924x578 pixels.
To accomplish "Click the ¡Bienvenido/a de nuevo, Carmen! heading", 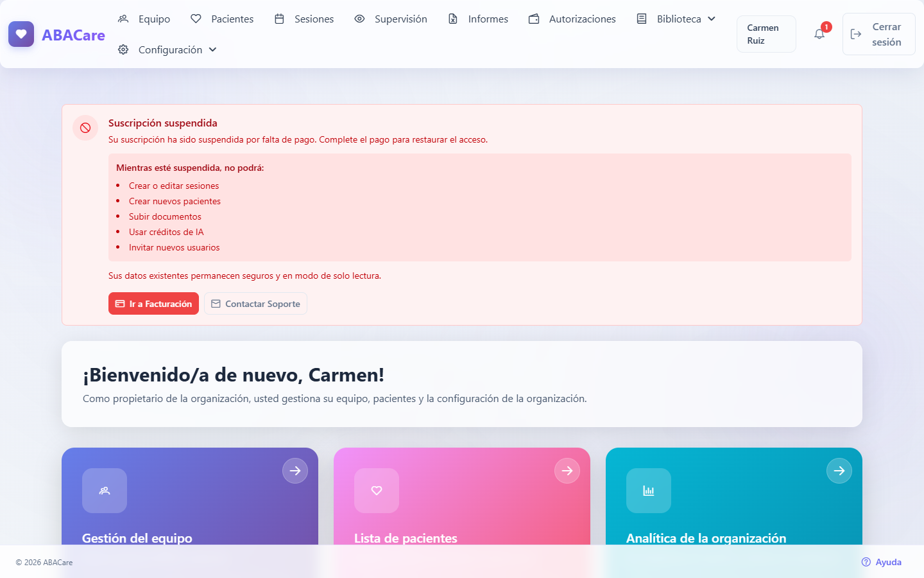I will click(234, 375).
